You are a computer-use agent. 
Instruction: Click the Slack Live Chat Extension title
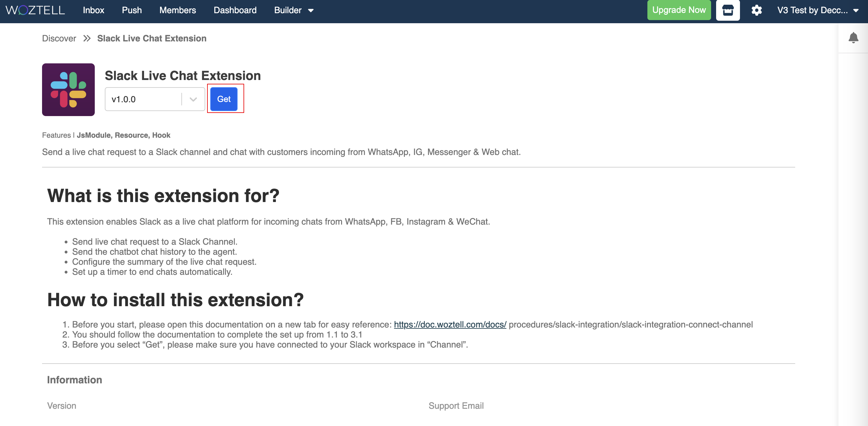click(x=183, y=75)
